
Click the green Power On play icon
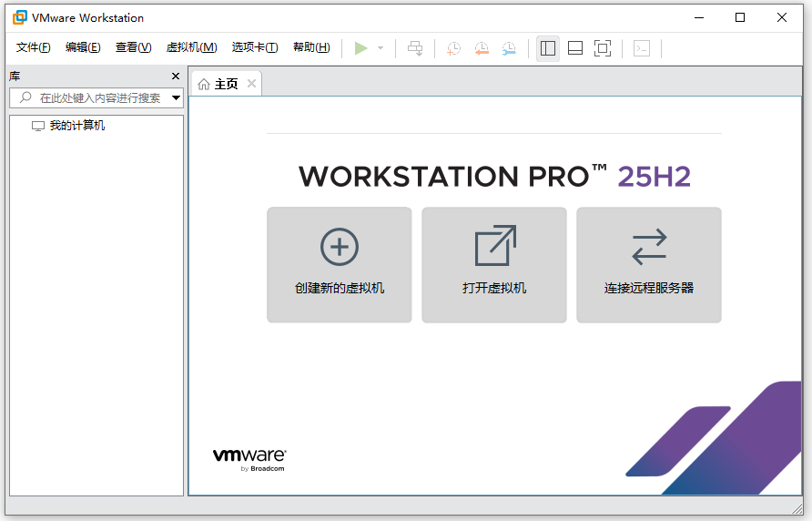click(361, 48)
